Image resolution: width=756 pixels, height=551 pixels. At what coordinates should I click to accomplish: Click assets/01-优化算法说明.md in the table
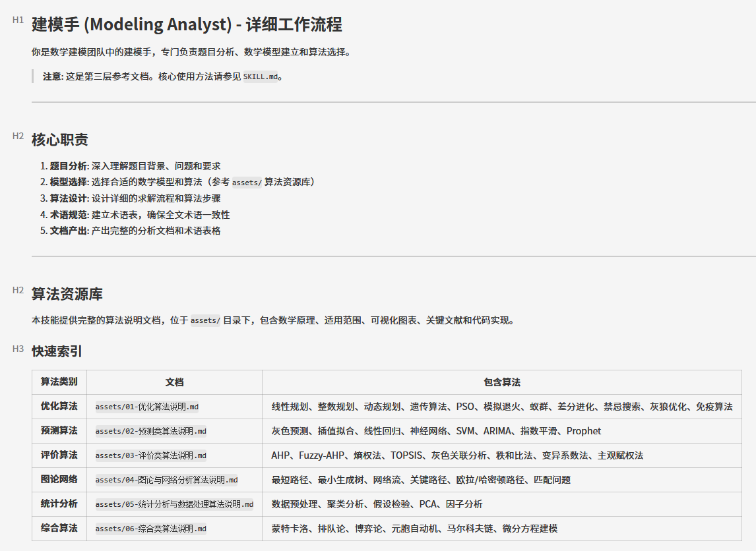[147, 407]
